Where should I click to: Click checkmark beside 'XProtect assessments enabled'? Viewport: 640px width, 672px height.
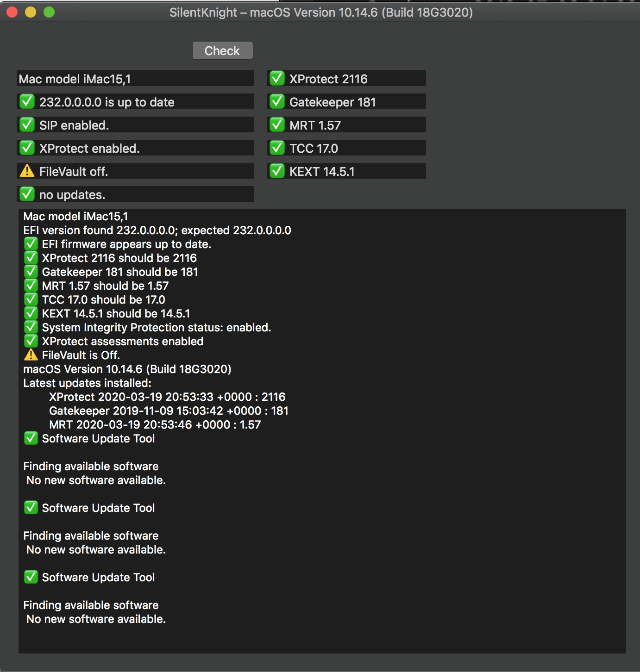coord(31,341)
